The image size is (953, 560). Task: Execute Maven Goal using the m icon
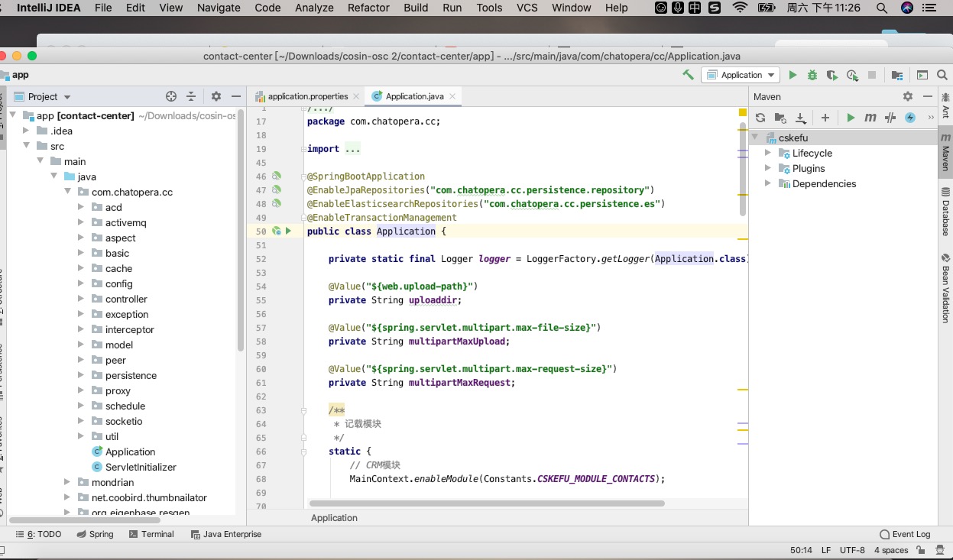(x=871, y=117)
